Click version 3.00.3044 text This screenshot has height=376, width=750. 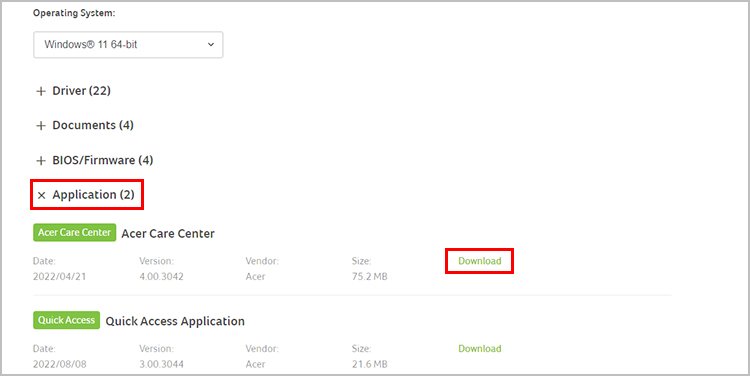161,364
